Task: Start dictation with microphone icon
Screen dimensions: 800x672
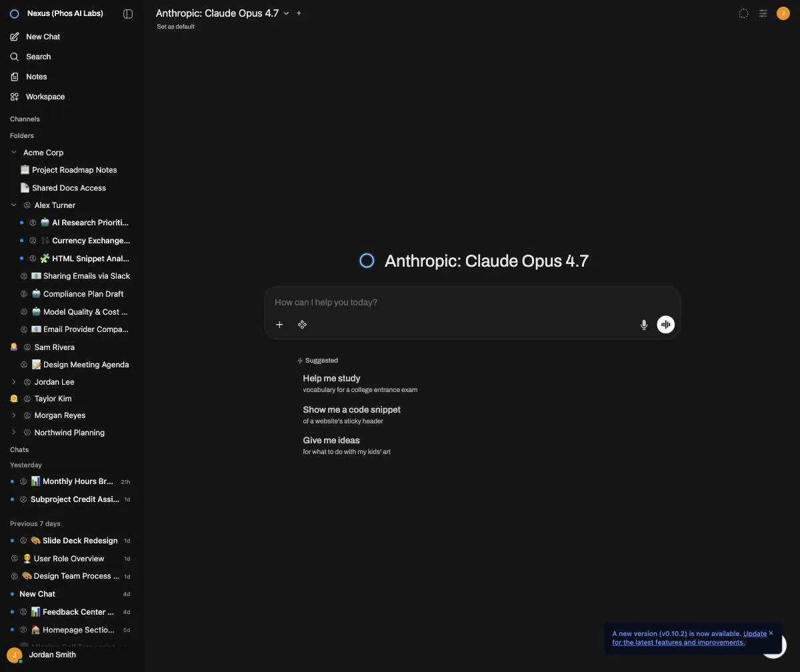Action: [644, 325]
